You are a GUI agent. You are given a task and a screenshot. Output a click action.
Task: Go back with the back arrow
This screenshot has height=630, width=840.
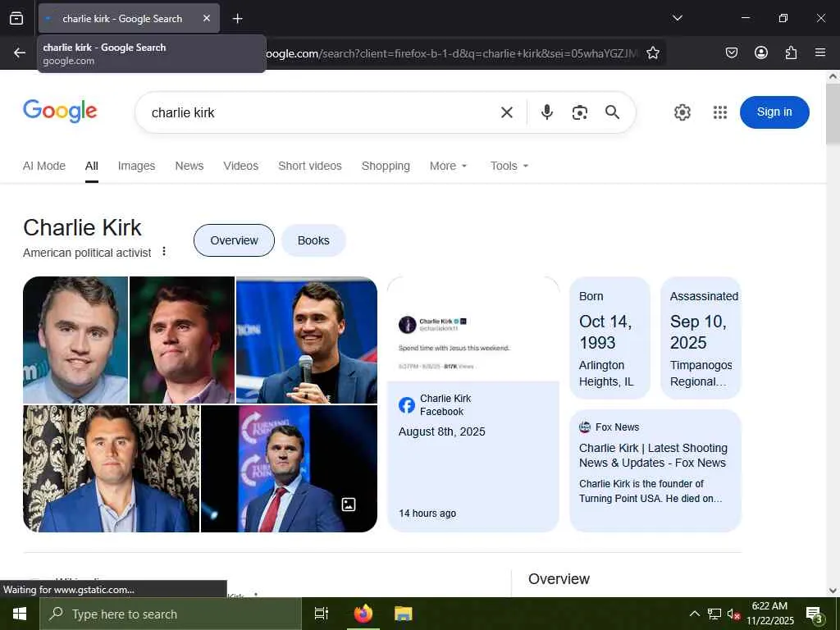pos(20,52)
